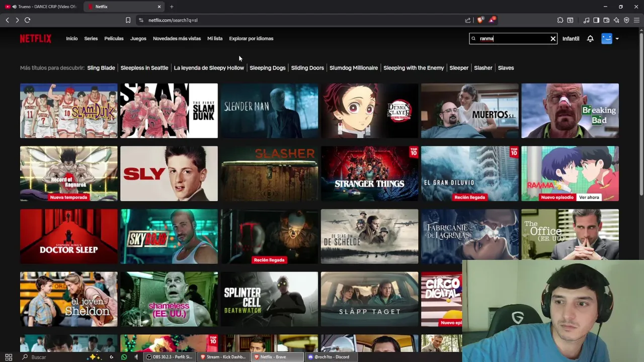Viewport: 644px width, 362px height.
Task: Open Explorar por idiomas
Action: (x=251, y=39)
